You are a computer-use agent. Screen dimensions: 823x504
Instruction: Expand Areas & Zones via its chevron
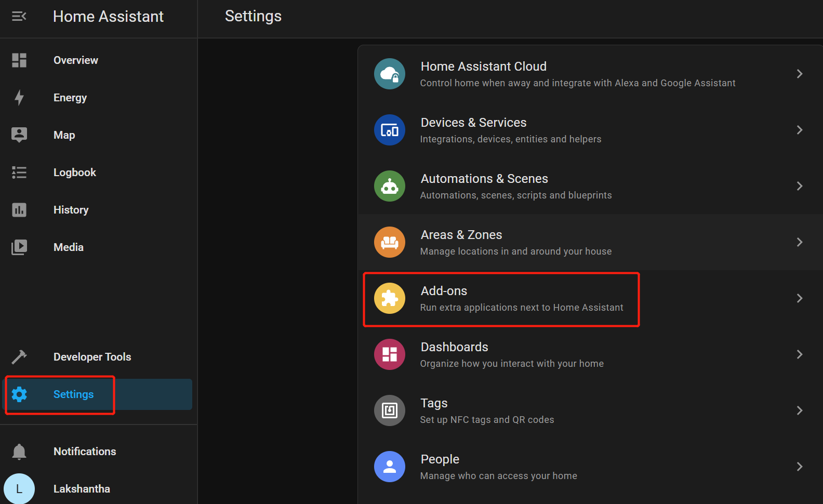click(800, 242)
